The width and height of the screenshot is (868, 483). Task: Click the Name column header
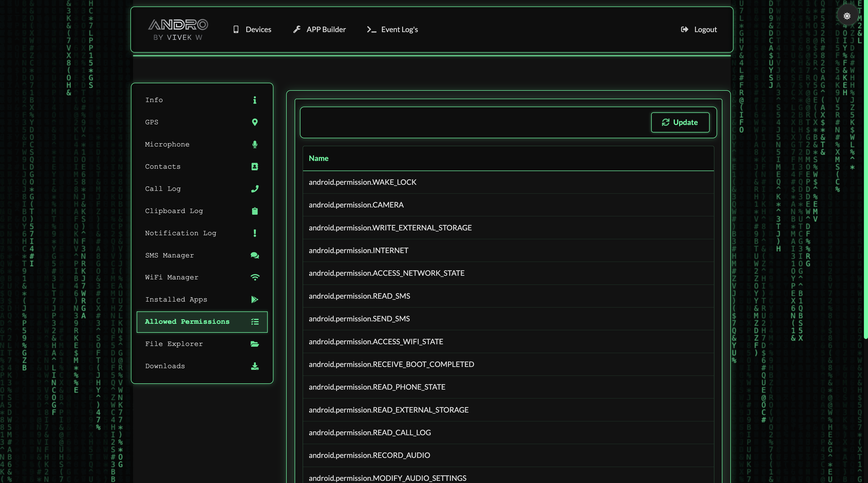coord(318,158)
